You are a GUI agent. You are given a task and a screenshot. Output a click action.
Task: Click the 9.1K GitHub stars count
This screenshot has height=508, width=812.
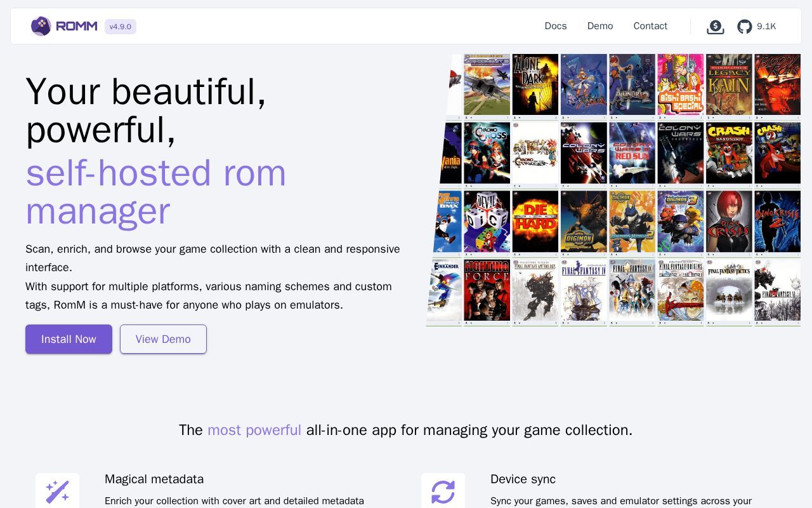click(766, 27)
